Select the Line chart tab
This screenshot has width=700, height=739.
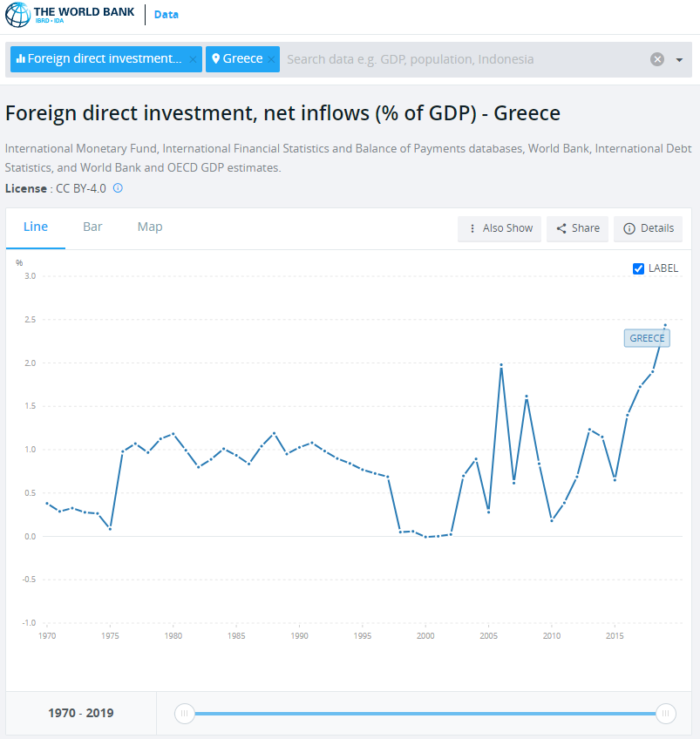click(36, 227)
